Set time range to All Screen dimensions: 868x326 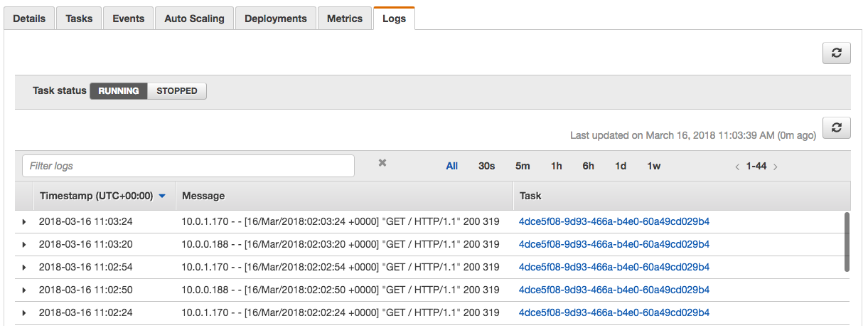tap(452, 166)
